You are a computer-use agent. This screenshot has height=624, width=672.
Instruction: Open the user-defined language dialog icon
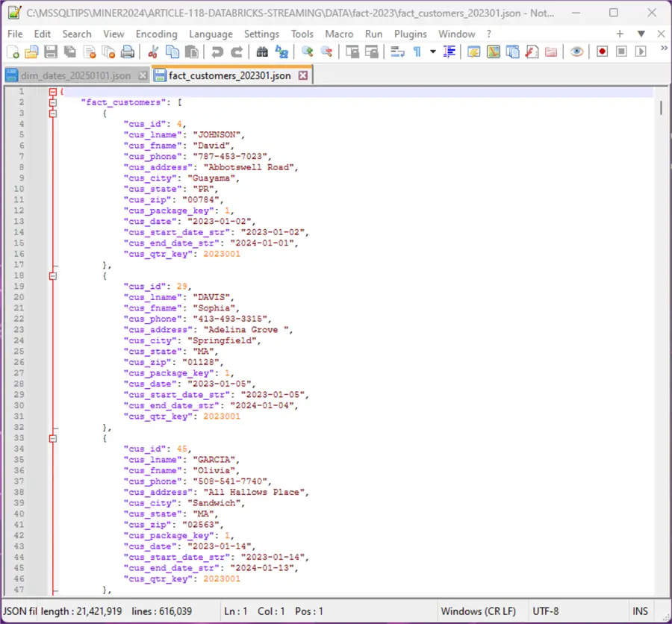(473, 52)
